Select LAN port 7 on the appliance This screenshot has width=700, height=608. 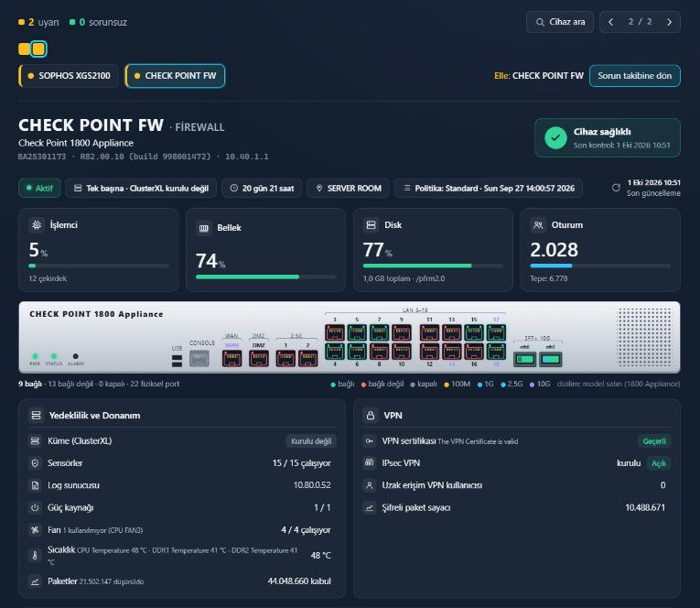tap(380, 332)
